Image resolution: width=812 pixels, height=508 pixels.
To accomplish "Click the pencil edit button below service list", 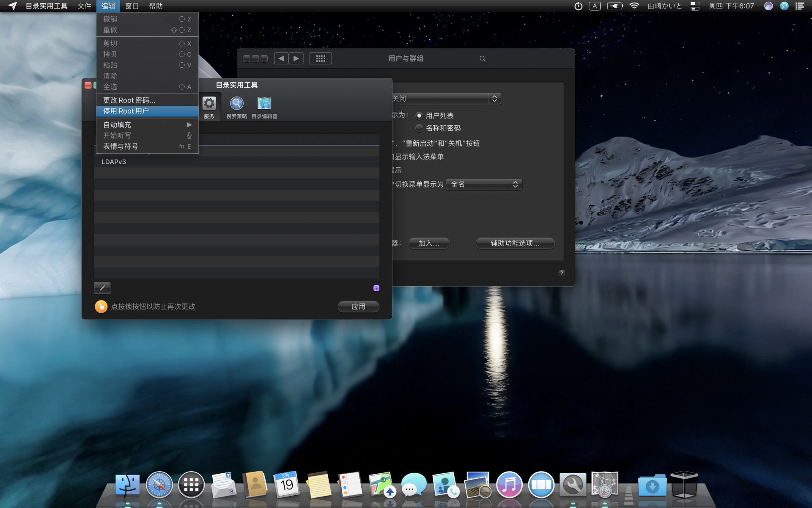I will tap(102, 288).
